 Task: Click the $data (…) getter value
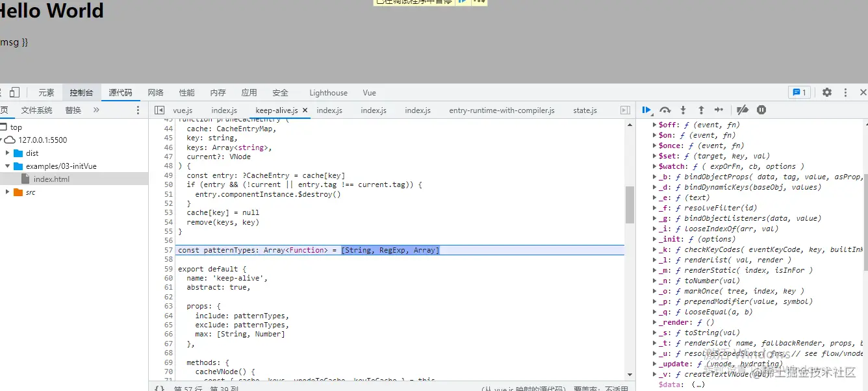tap(698, 385)
